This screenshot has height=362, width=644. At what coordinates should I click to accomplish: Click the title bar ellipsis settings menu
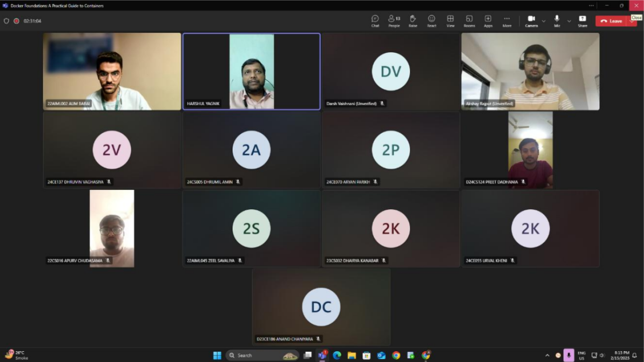(591, 5)
